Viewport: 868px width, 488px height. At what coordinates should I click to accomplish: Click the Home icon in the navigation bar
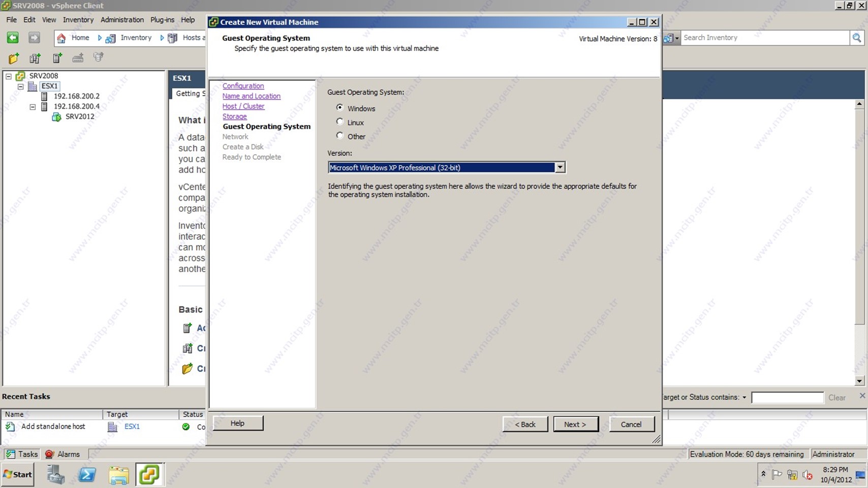(x=61, y=38)
